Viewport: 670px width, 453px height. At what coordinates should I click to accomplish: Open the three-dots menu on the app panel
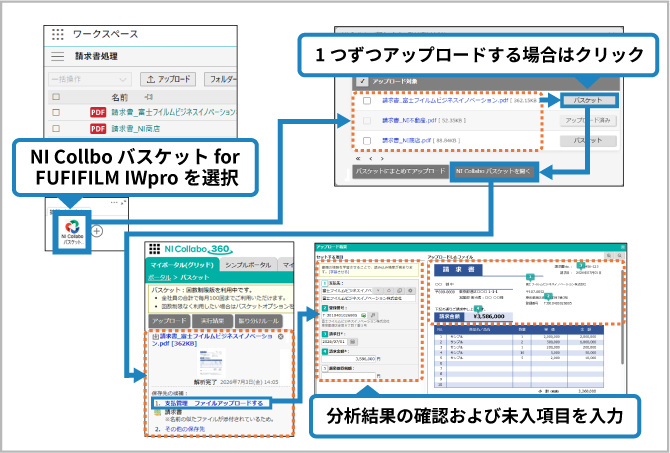[114, 202]
